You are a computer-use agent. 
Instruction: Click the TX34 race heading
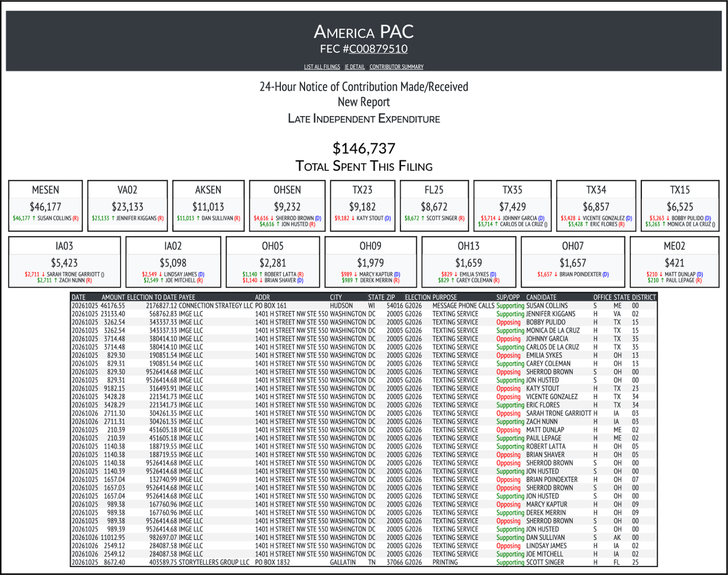click(596, 189)
